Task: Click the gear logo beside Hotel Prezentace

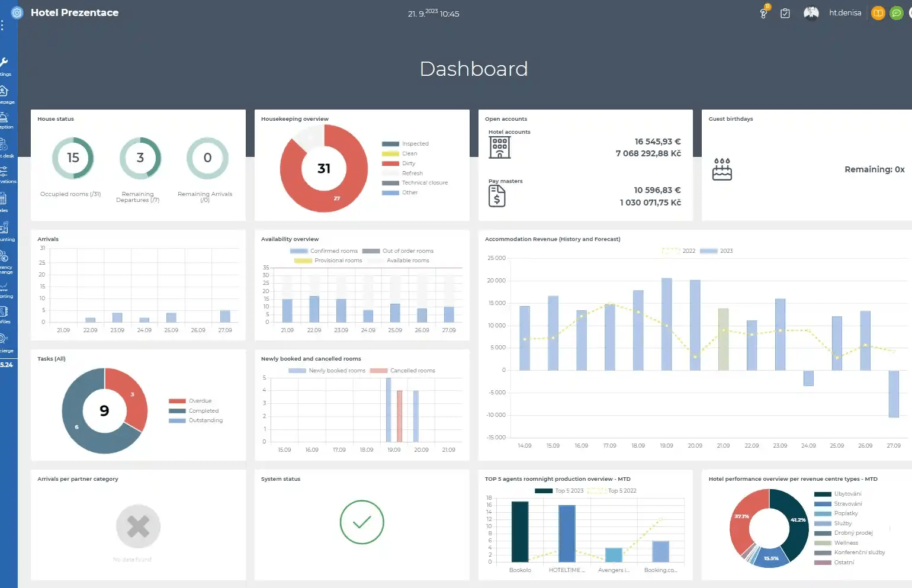Action: tap(17, 12)
